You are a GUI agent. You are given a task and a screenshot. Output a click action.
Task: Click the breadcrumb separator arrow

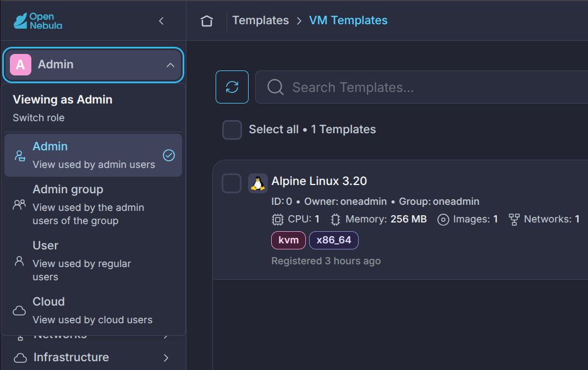pyautogui.click(x=299, y=20)
